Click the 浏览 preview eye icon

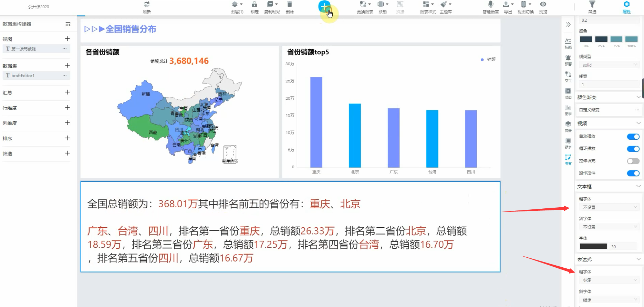coord(543,4)
